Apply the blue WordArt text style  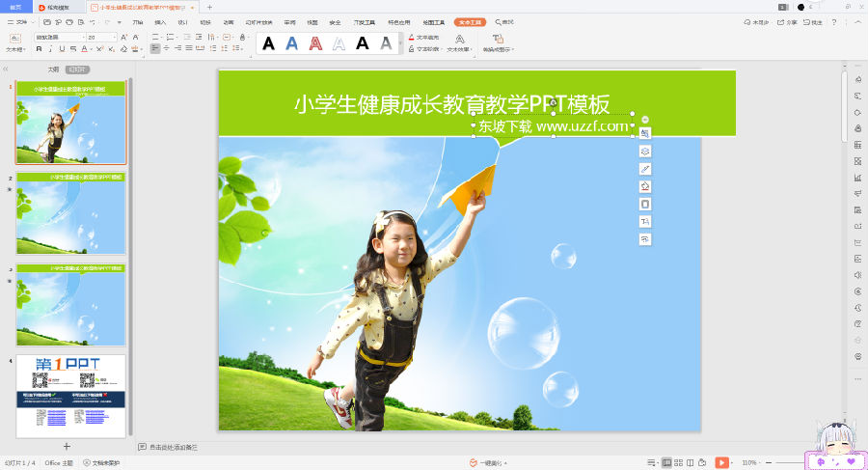[x=291, y=43]
